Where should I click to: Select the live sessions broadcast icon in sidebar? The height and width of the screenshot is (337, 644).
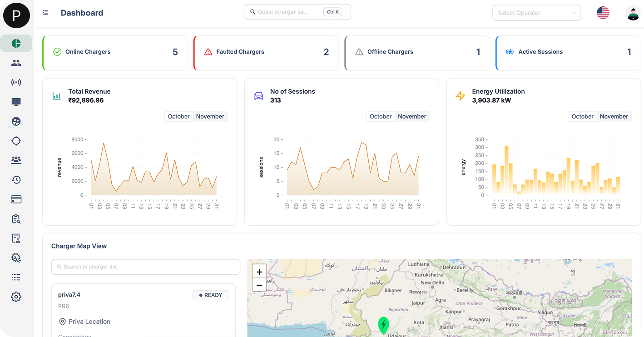16,82
